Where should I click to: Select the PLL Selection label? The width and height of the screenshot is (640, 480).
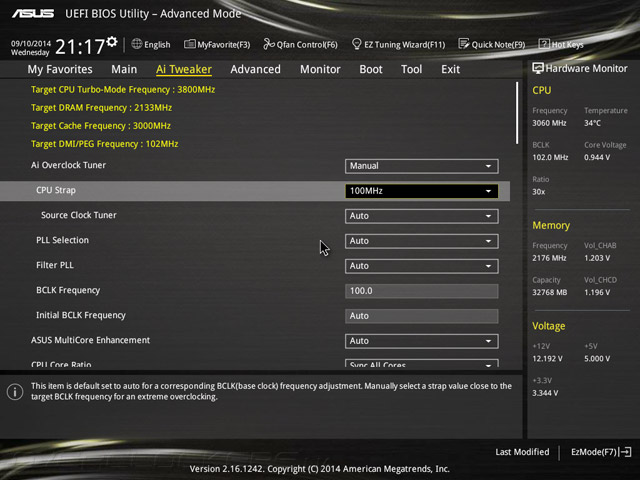click(62, 240)
